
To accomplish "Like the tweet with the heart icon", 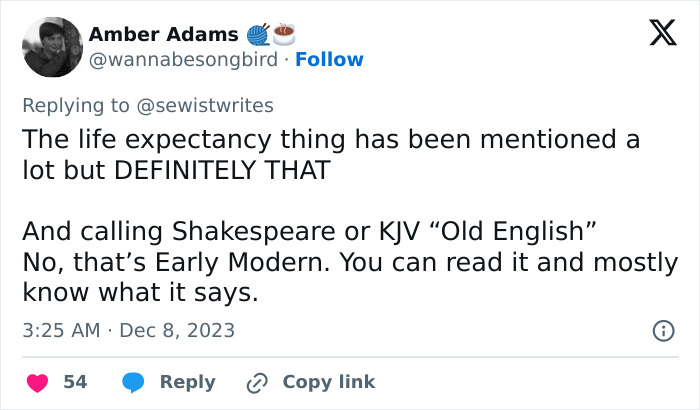I will coord(36,382).
